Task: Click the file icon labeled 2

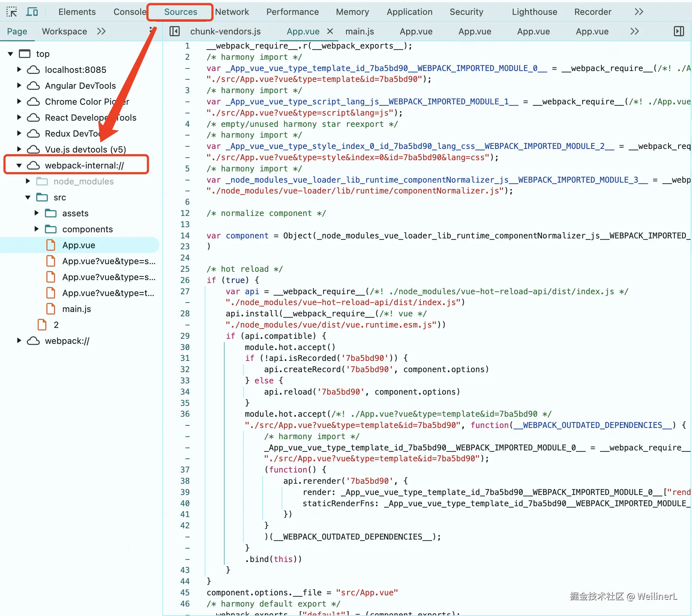Action: coord(42,325)
